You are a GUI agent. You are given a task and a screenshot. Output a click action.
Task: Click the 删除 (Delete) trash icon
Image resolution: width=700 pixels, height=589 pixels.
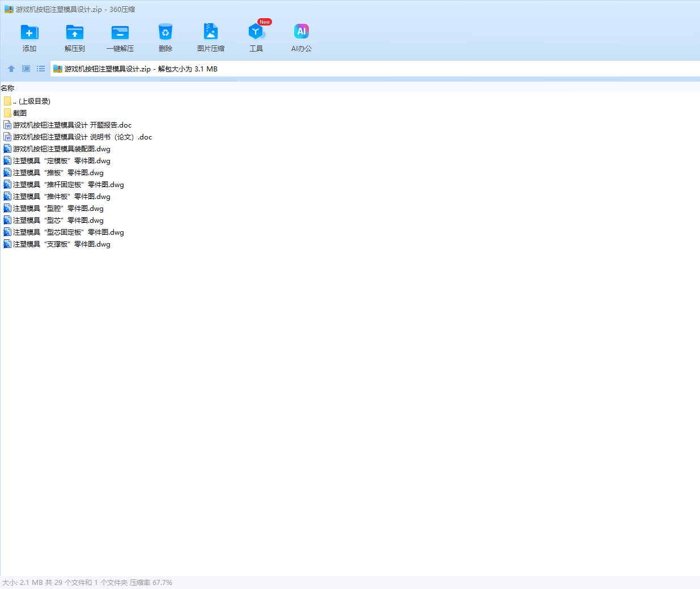tap(166, 32)
